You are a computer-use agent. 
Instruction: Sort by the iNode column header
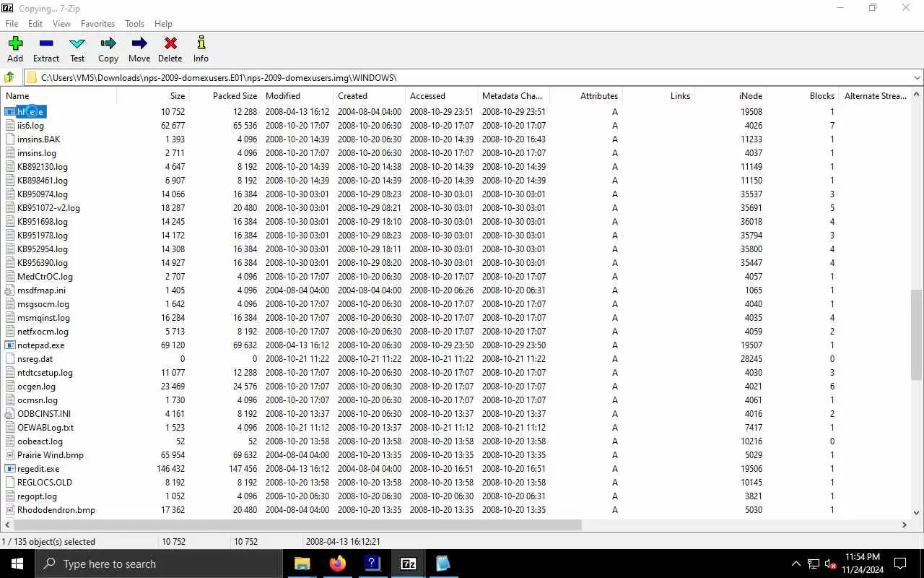point(731,95)
